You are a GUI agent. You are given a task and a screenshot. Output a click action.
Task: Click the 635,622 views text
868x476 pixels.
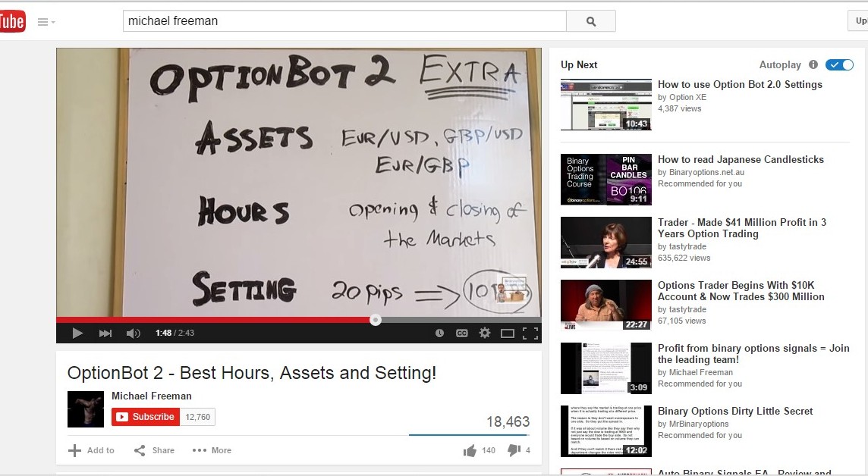point(684,258)
